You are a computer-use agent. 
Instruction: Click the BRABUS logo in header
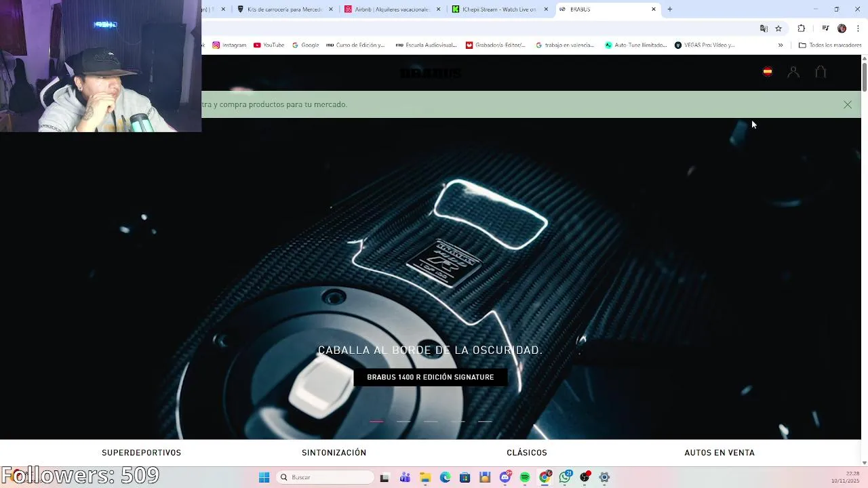431,73
